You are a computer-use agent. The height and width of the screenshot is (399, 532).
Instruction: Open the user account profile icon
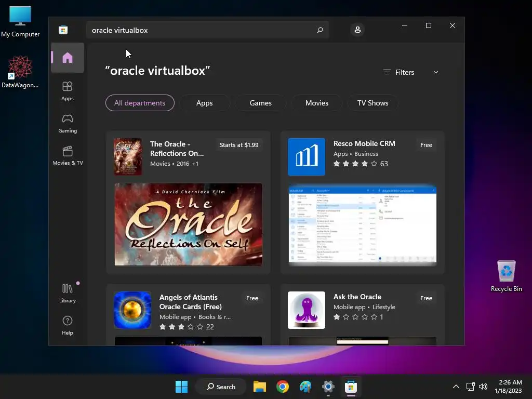tap(357, 30)
